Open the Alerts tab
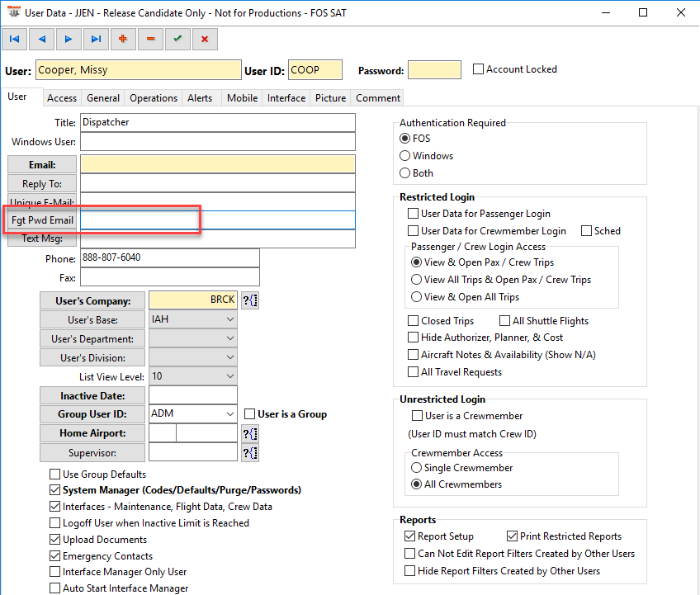 click(200, 98)
